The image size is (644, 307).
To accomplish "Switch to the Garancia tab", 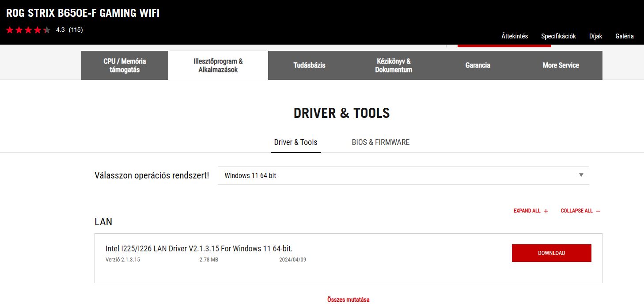I will [x=477, y=65].
